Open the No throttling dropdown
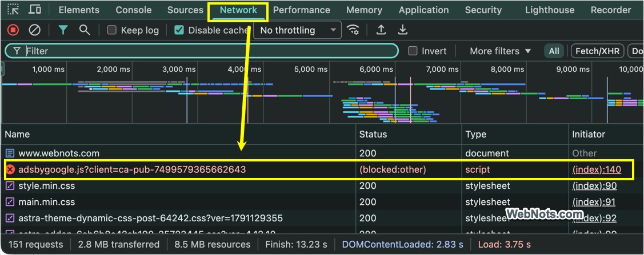The image size is (644, 255). [298, 30]
